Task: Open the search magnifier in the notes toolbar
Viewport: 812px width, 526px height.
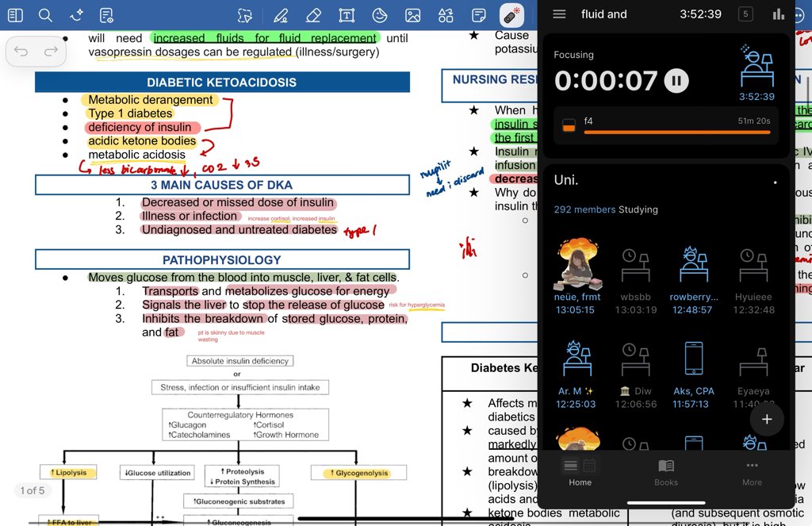Action: [x=45, y=16]
